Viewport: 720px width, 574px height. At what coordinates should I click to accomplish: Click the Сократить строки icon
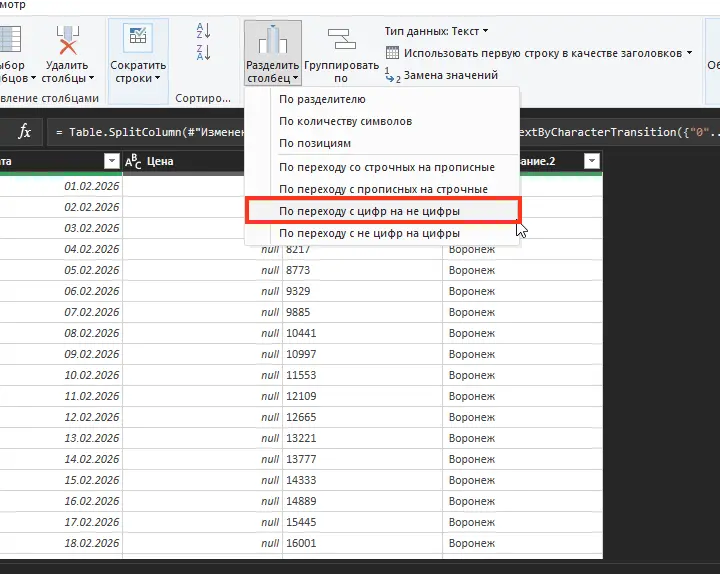pos(138,37)
